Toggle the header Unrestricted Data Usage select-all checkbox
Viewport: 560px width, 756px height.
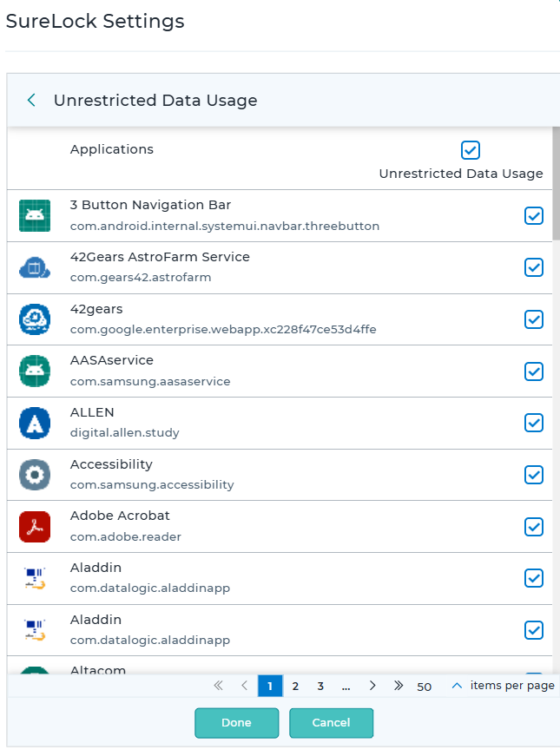click(471, 150)
